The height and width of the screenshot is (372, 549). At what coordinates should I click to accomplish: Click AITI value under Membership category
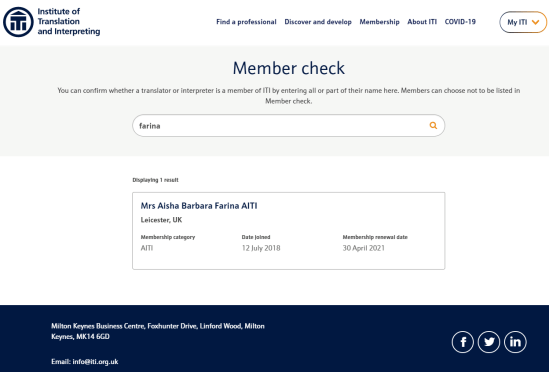point(147,248)
